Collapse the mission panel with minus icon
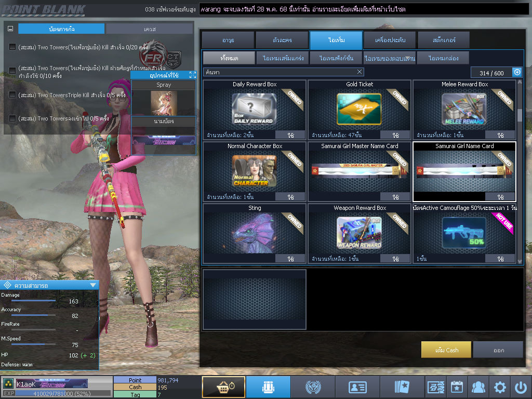The image size is (532, 399). pyautogui.click(x=10, y=29)
